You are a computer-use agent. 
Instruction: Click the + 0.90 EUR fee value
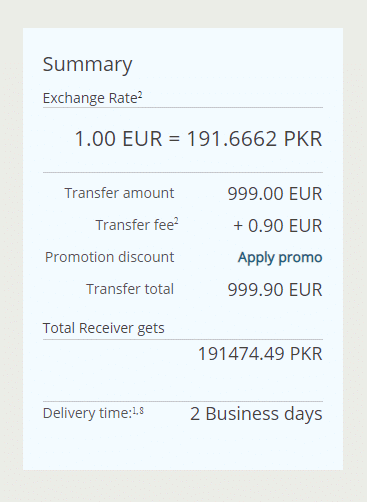pos(278,226)
